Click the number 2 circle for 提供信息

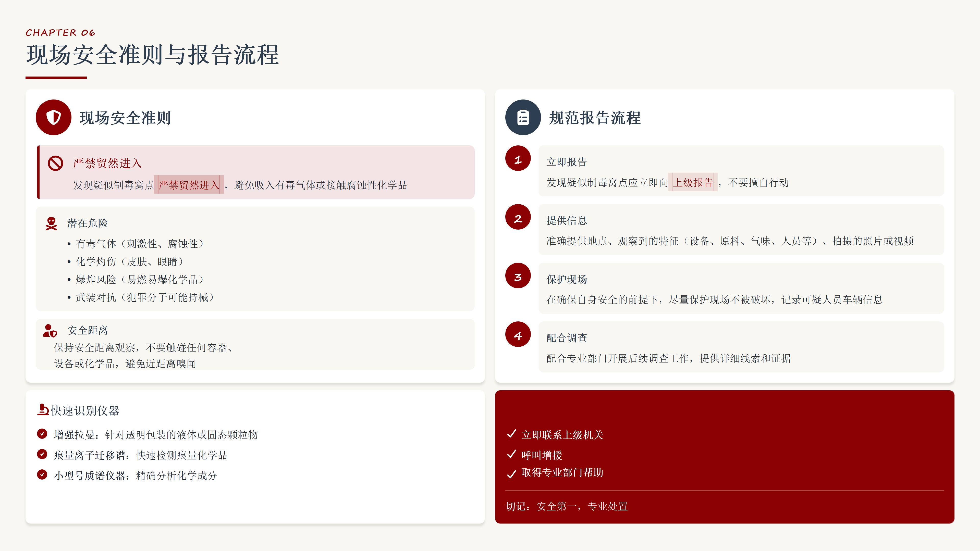[518, 217]
